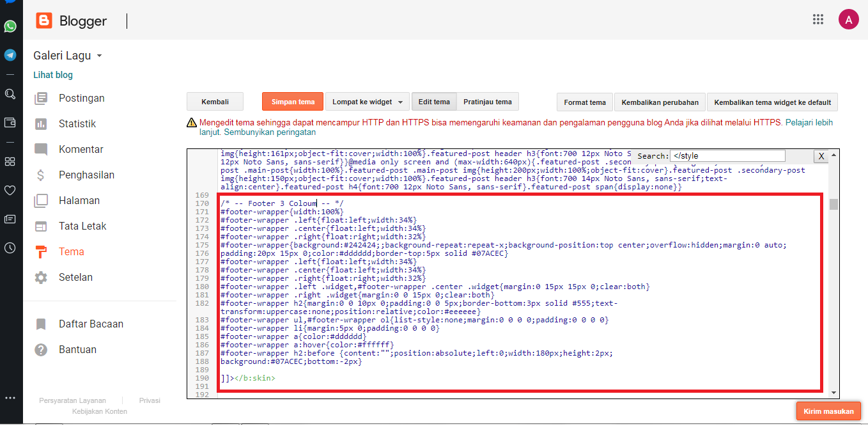Click the Format tema button
Image resolution: width=868 pixels, height=426 pixels.
click(585, 102)
